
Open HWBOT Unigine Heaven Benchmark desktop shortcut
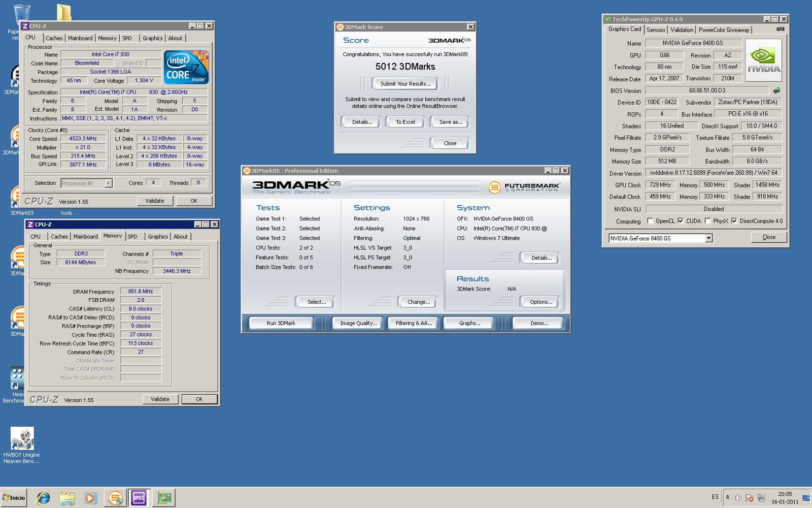pyautogui.click(x=22, y=446)
